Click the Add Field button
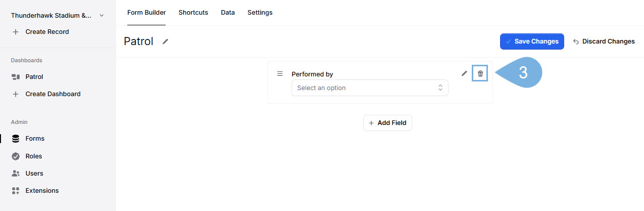Image resolution: width=644 pixels, height=211 pixels. 387,123
